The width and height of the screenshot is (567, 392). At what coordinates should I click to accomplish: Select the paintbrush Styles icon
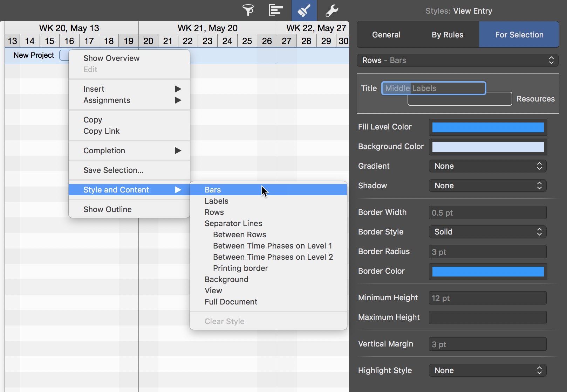[303, 10]
